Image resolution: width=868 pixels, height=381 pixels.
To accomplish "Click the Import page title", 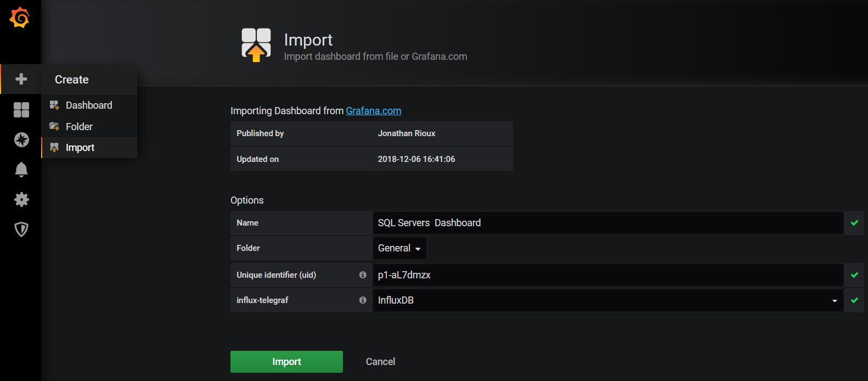I will [308, 40].
